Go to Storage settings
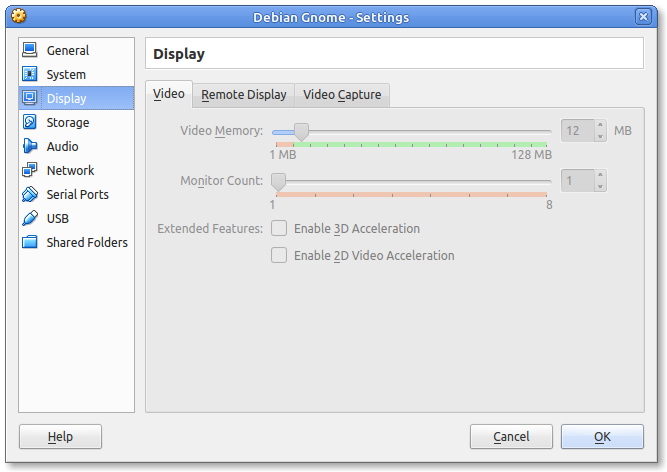The height and width of the screenshot is (472, 667). [77, 122]
